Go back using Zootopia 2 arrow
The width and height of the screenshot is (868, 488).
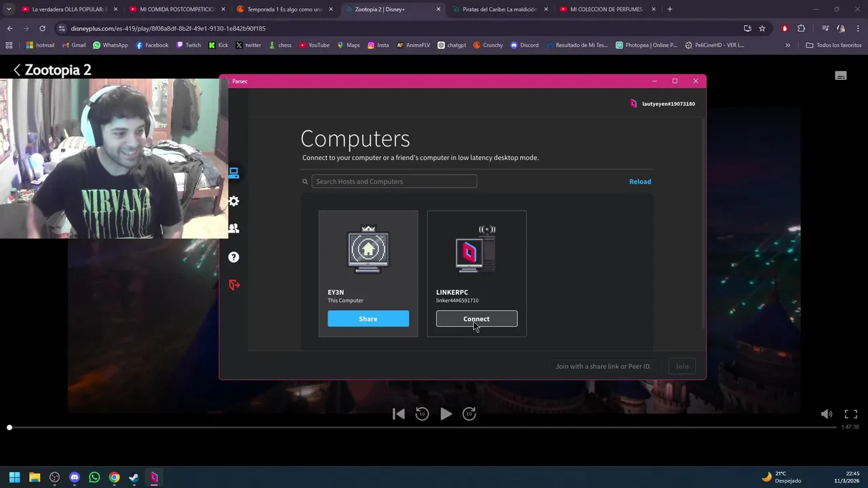[17, 70]
